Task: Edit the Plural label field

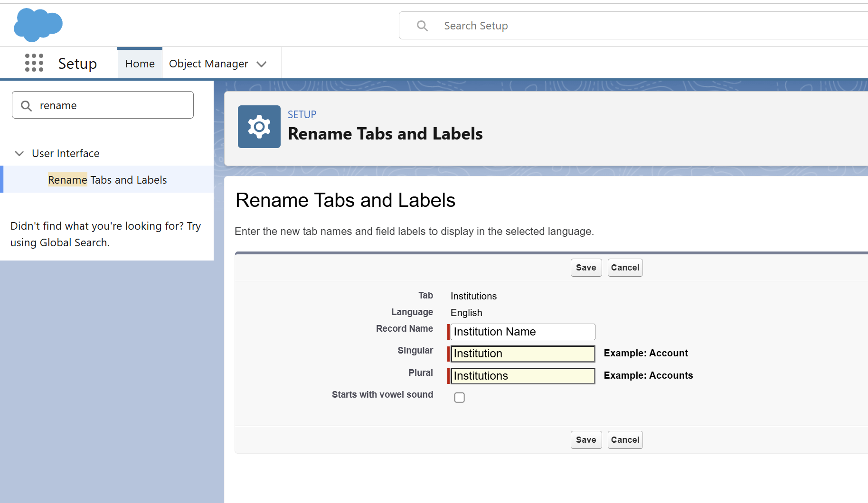Action: pos(522,376)
